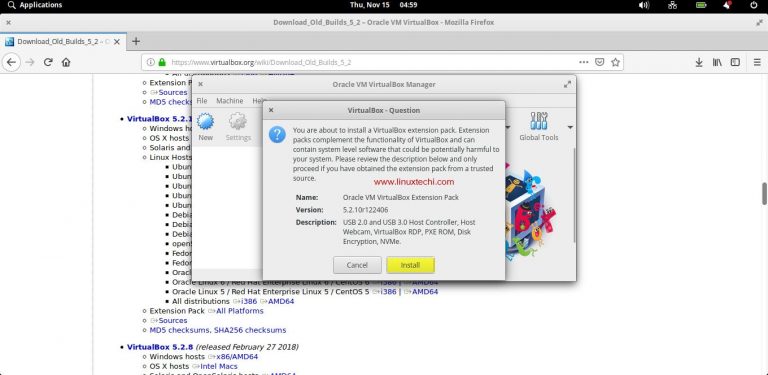Click the VirtualBox Manager vertical scrollbar
Image resolution: width=768 pixels, height=375 pixels.
point(575,195)
